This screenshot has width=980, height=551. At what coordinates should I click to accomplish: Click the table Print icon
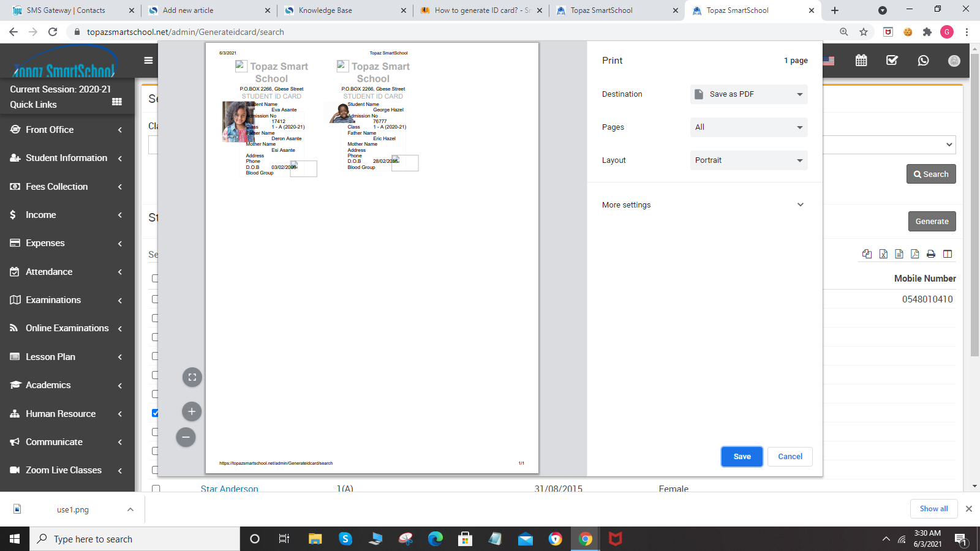click(931, 253)
